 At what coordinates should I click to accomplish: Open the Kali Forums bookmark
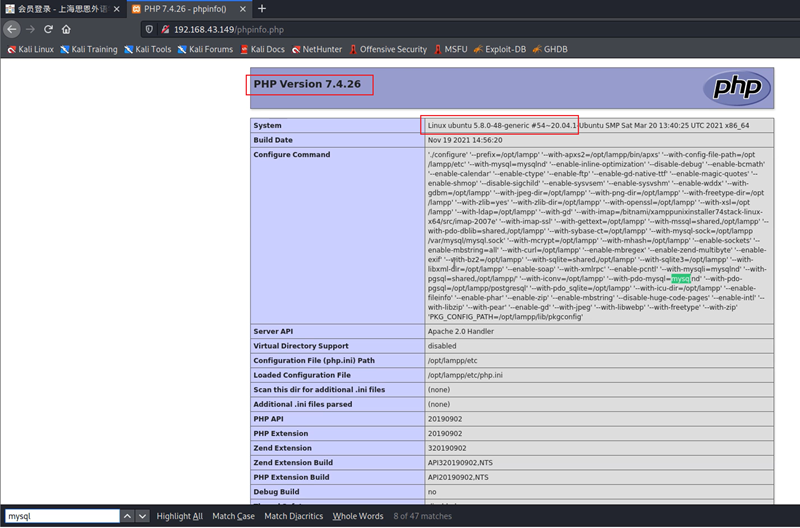pos(205,49)
